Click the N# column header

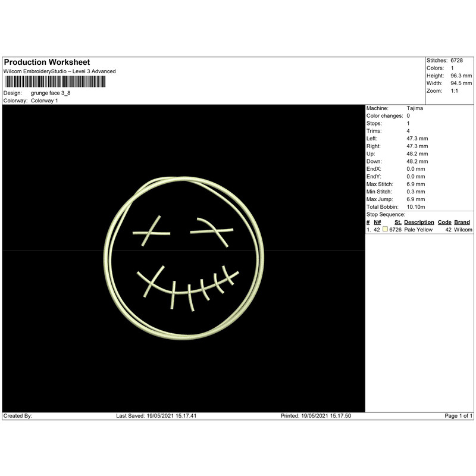pyautogui.click(x=377, y=222)
